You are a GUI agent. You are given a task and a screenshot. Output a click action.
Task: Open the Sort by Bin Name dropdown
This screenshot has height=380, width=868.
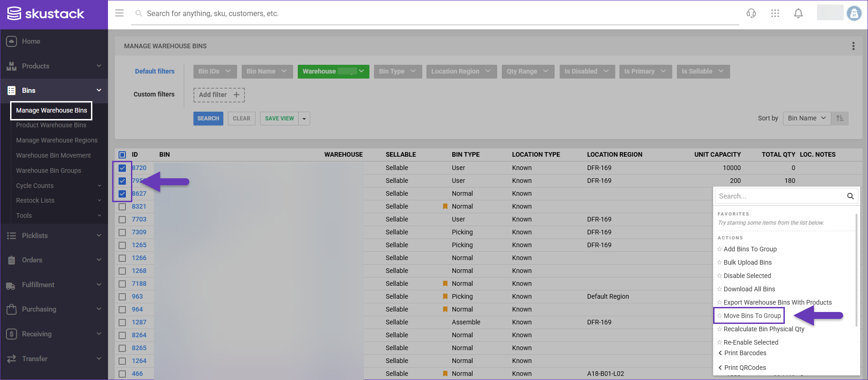[806, 119]
